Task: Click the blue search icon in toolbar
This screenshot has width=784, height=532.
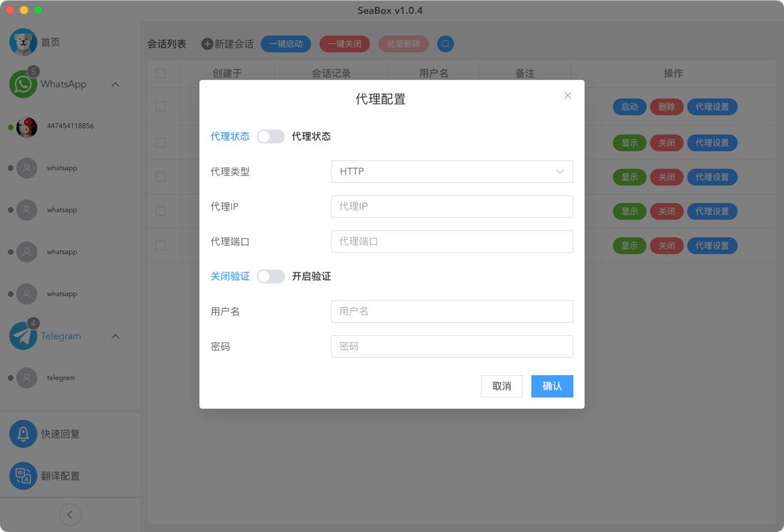Action: pos(446,44)
